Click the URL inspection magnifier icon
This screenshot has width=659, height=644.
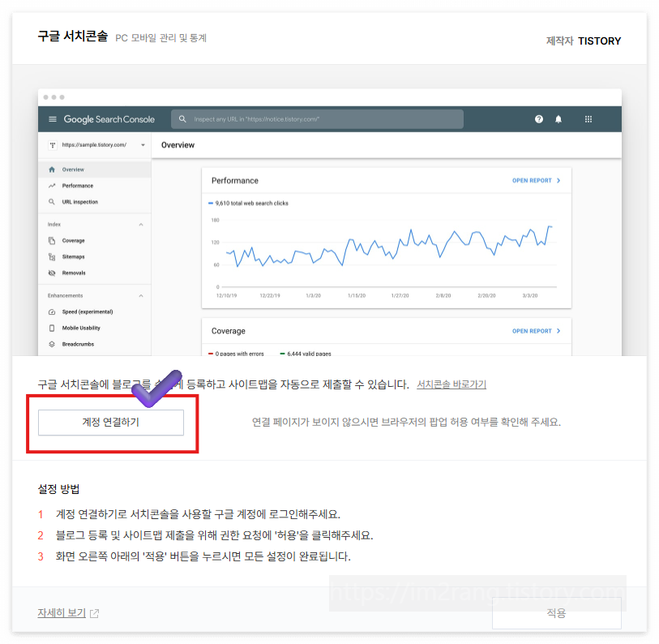[52, 202]
